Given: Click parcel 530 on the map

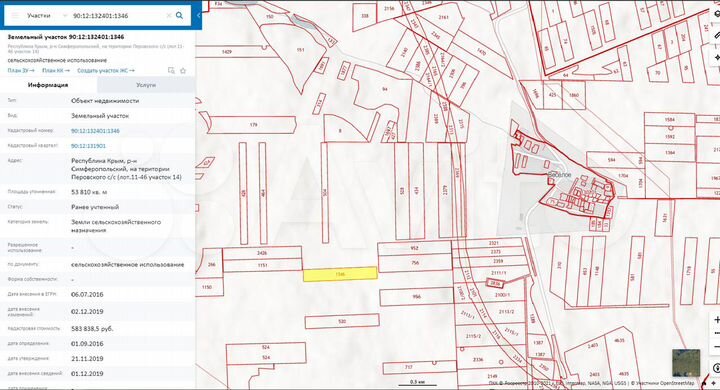Looking at the screenshot, I should point(342,322).
